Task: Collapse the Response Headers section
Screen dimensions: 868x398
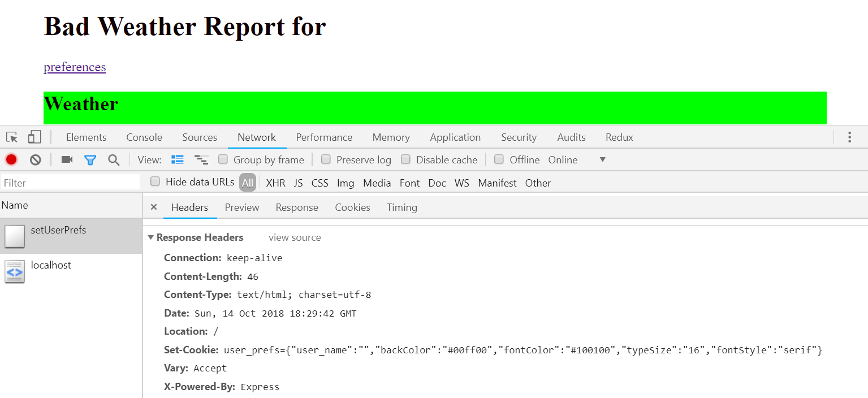Action: pyautogui.click(x=150, y=237)
